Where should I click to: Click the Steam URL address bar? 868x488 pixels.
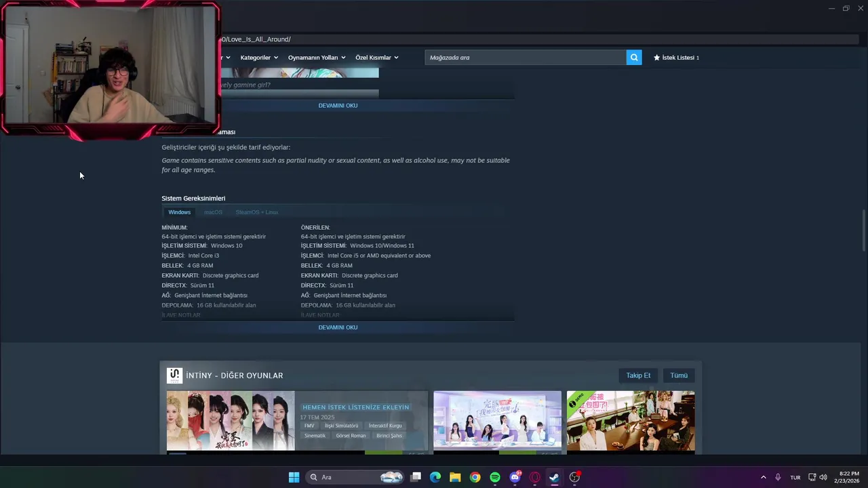coord(539,39)
